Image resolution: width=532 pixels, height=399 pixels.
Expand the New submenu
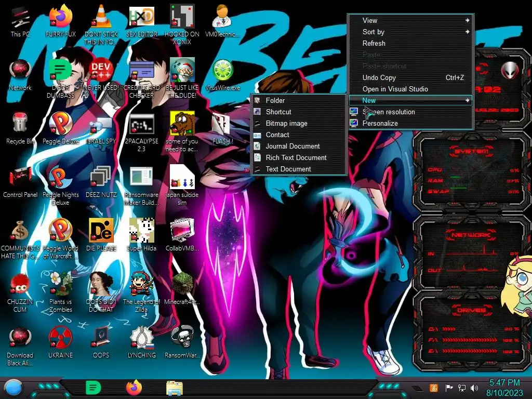[x=410, y=100]
